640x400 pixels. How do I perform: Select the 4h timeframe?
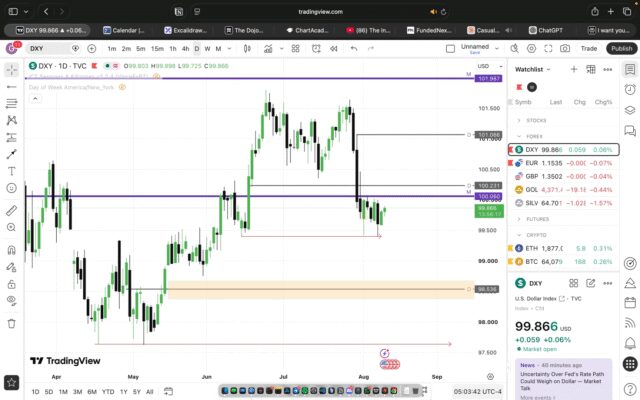(185, 49)
